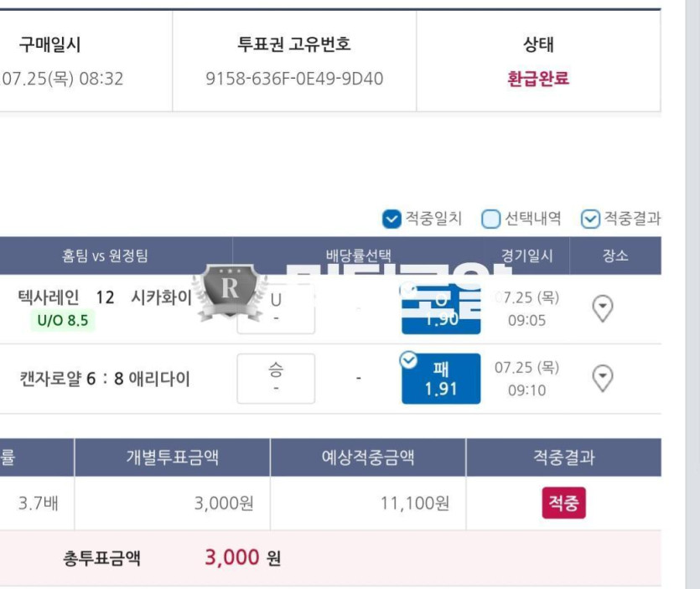
Task: Toggle the 적중일치 checkbox
Action: pyautogui.click(x=391, y=219)
